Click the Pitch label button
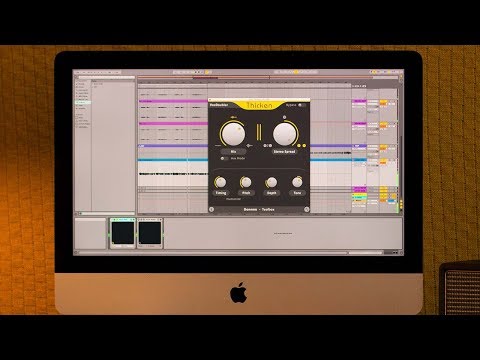Image resolution: width=480 pixels, height=360 pixels. tap(246, 193)
